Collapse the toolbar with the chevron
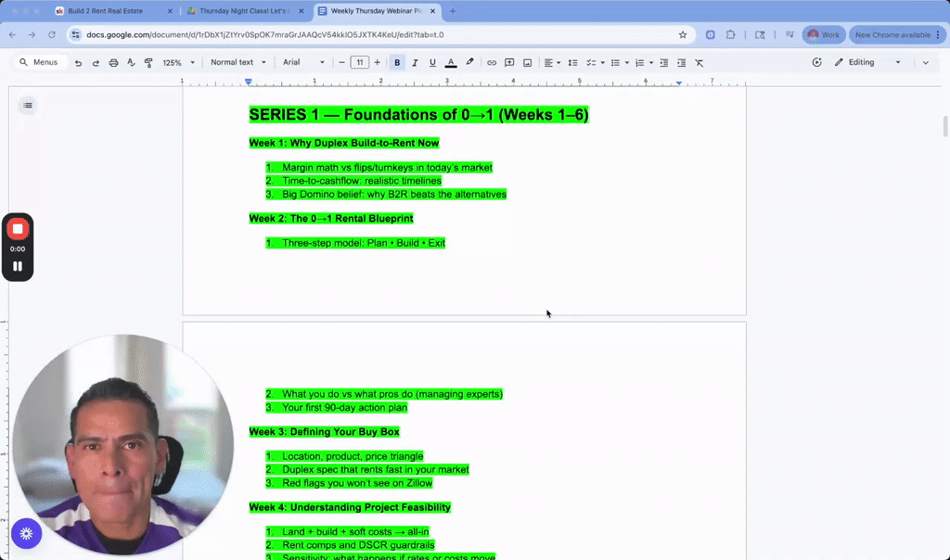The width and height of the screenshot is (950, 560). coord(925,62)
